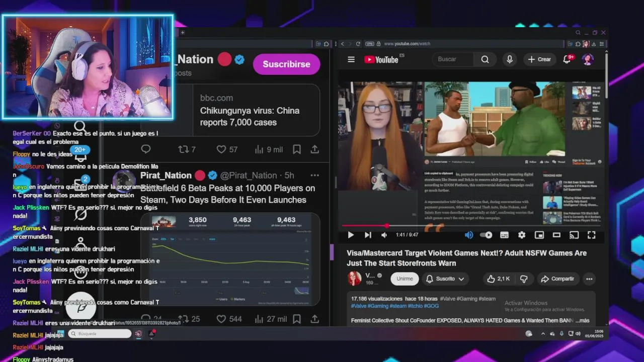Go back in the YouTube browser window
Screen dimensions: 644x362
click(342, 44)
